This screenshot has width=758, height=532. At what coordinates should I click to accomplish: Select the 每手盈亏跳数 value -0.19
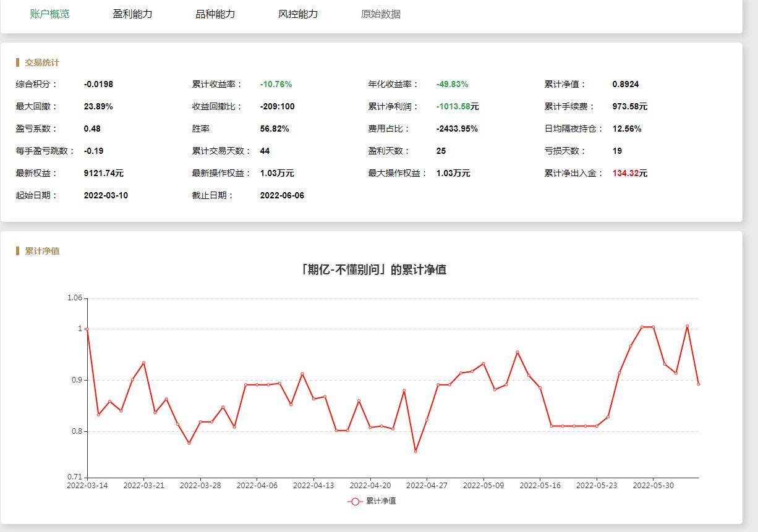click(x=93, y=151)
